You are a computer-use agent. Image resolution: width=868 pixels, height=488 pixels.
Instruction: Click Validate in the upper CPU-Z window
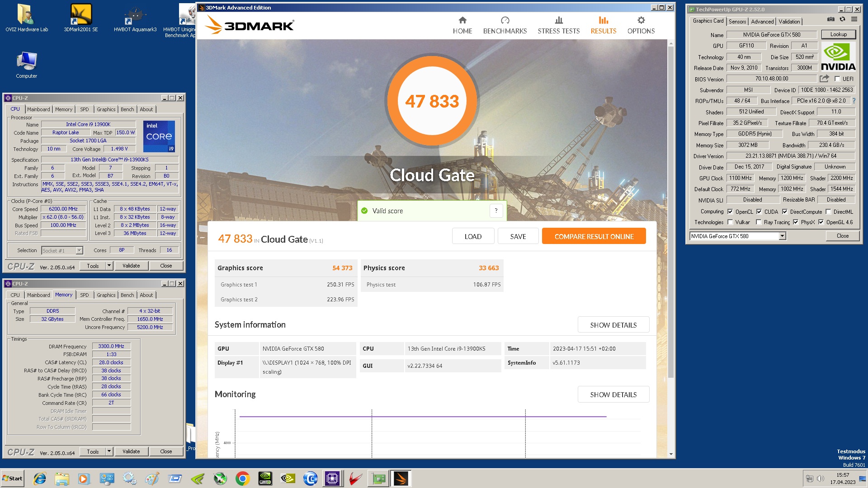pos(131,266)
